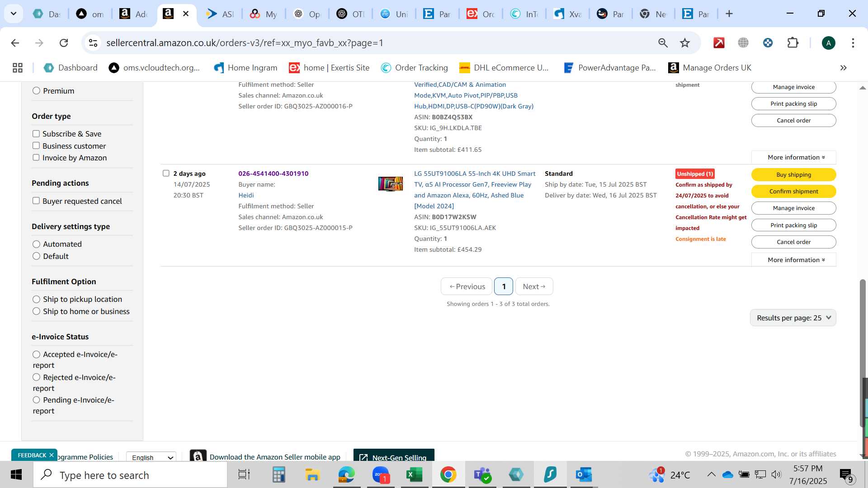Expand More information for the LG TV order
This screenshot has height=488, width=868.
click(793, 260)
